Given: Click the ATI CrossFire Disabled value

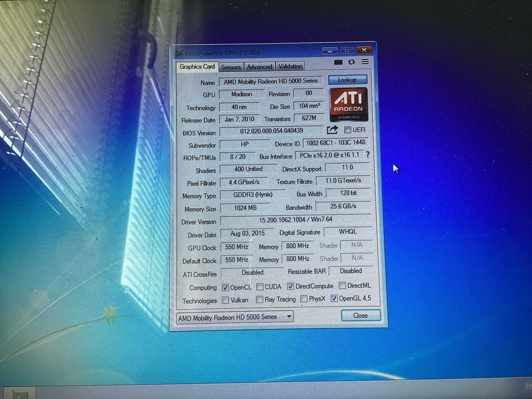Looking at the screenshot, I should [252, 272].
